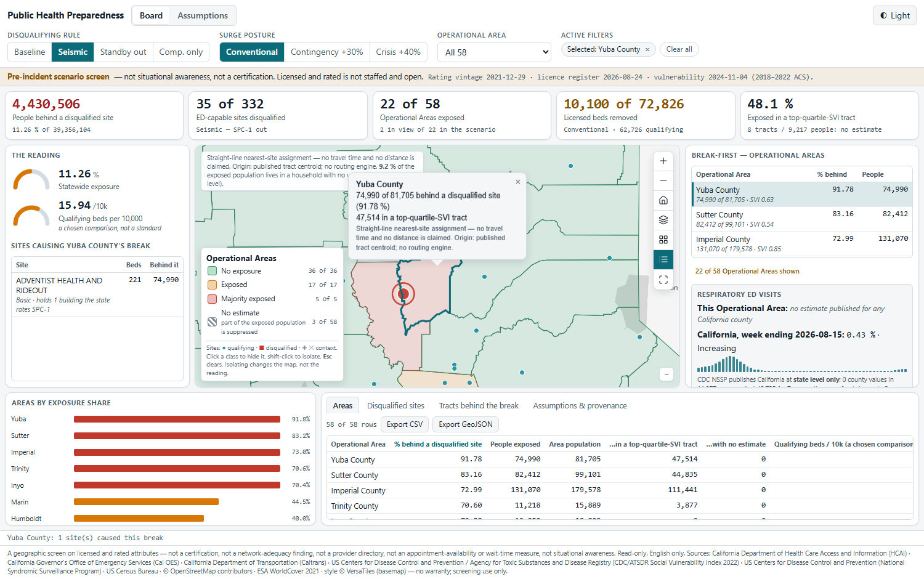Screen dimensions: 924x579
Task: Sort by the People exposed column header
Action: pos(515,444)
